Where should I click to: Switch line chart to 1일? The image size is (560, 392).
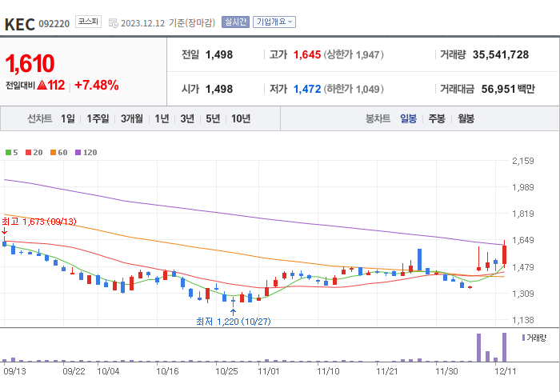68,118
